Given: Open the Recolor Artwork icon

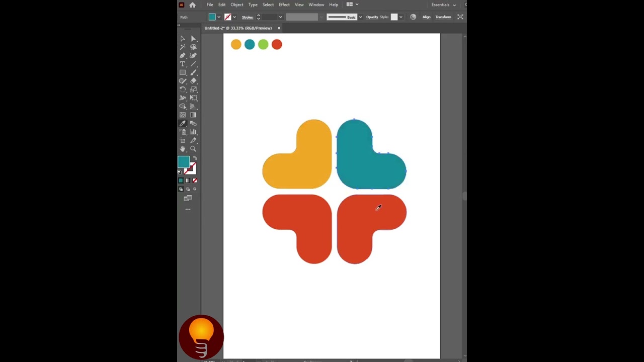Looking at the screenshot, I should click(413, 17).
